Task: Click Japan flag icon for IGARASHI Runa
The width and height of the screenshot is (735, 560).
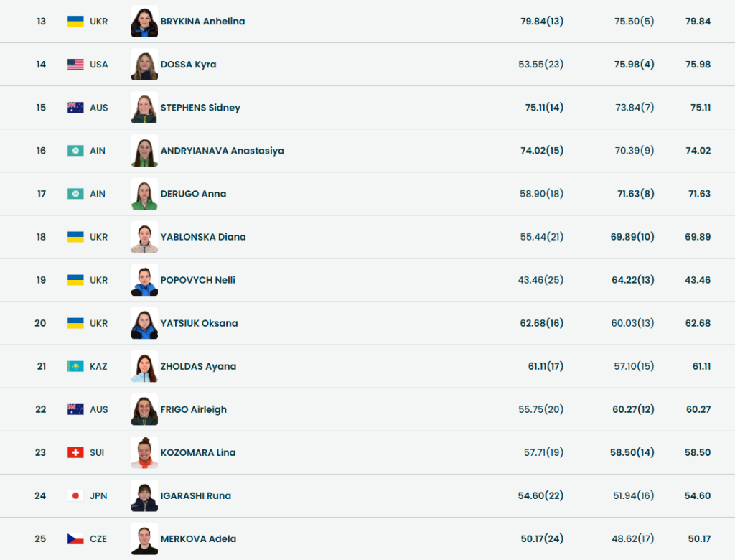Action: coord(75,495)
